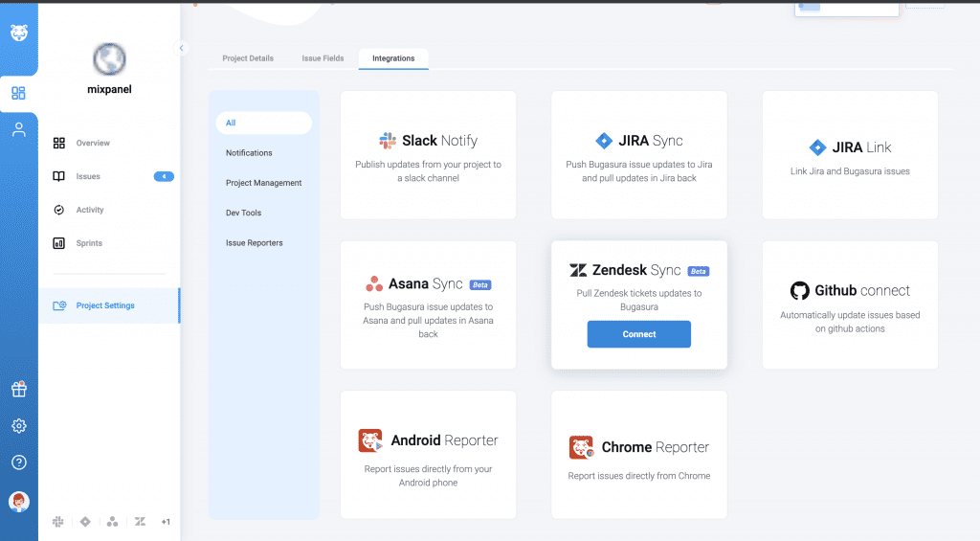Click the Overview grid icon
The image size is (980, 541).
pyautogui.click(x=58, y=144)
